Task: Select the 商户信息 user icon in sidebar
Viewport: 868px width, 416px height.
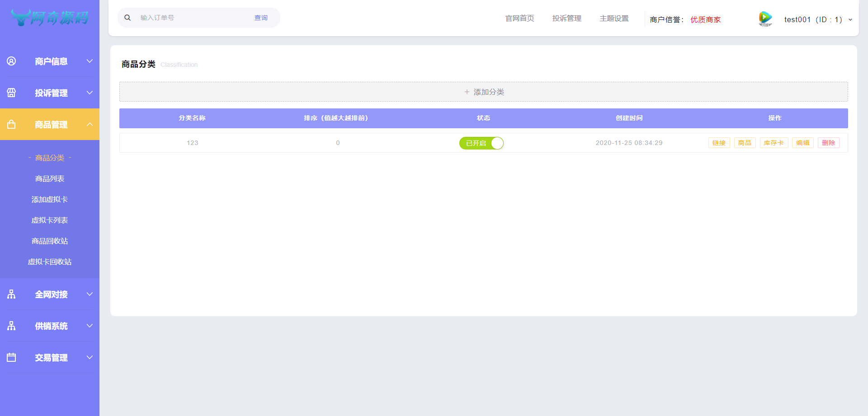Action: tap(11, 61)
